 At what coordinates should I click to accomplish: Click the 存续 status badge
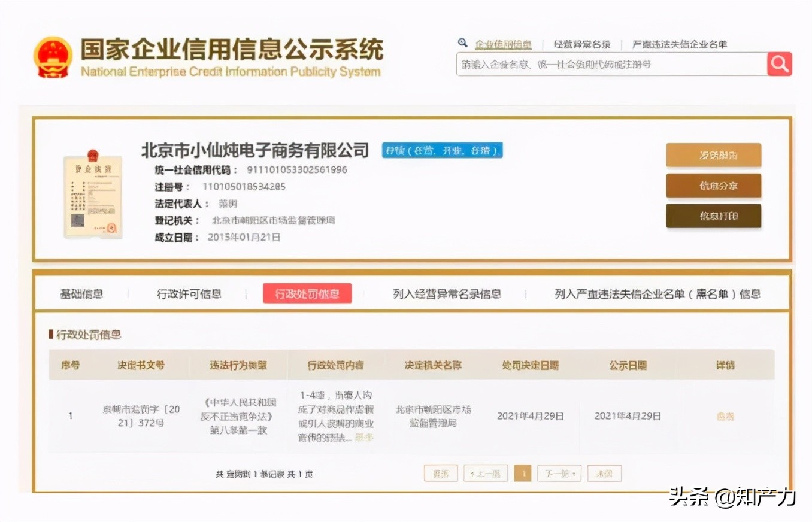coord(442,150)
